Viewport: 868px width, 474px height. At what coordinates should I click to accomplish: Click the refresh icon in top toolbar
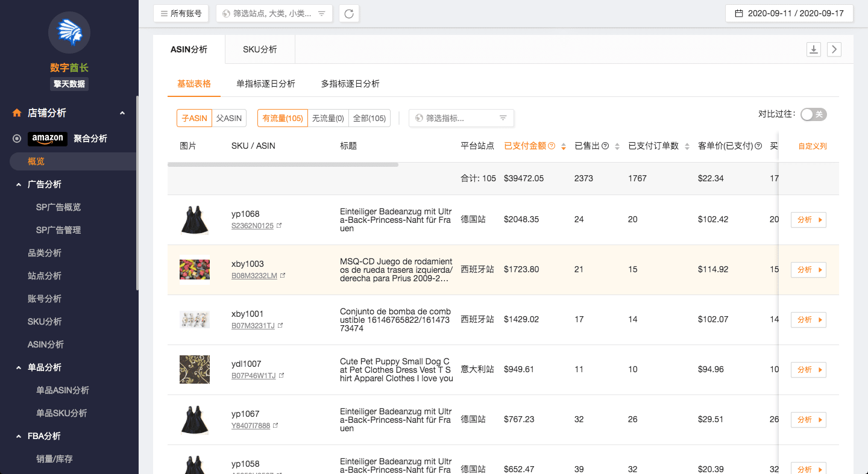click(x=349, y=13)
